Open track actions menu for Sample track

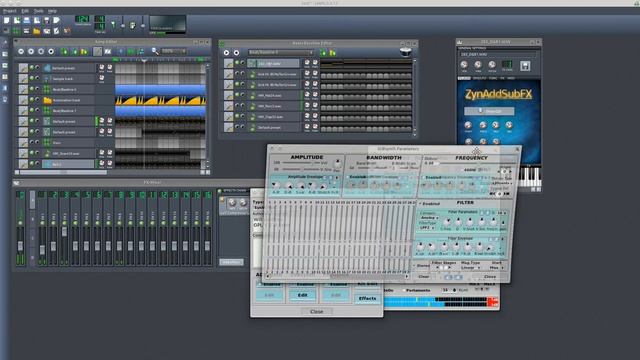pyautogui.click(x=23, y=78)
